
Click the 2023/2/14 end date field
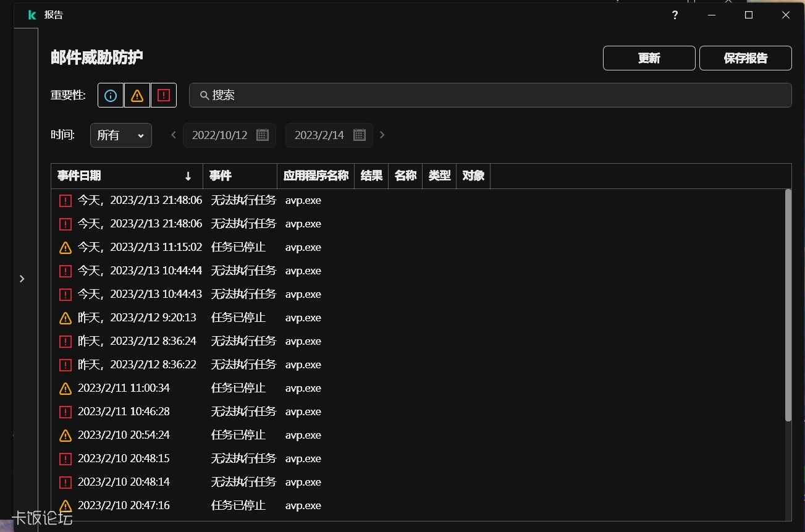(329, 135)
